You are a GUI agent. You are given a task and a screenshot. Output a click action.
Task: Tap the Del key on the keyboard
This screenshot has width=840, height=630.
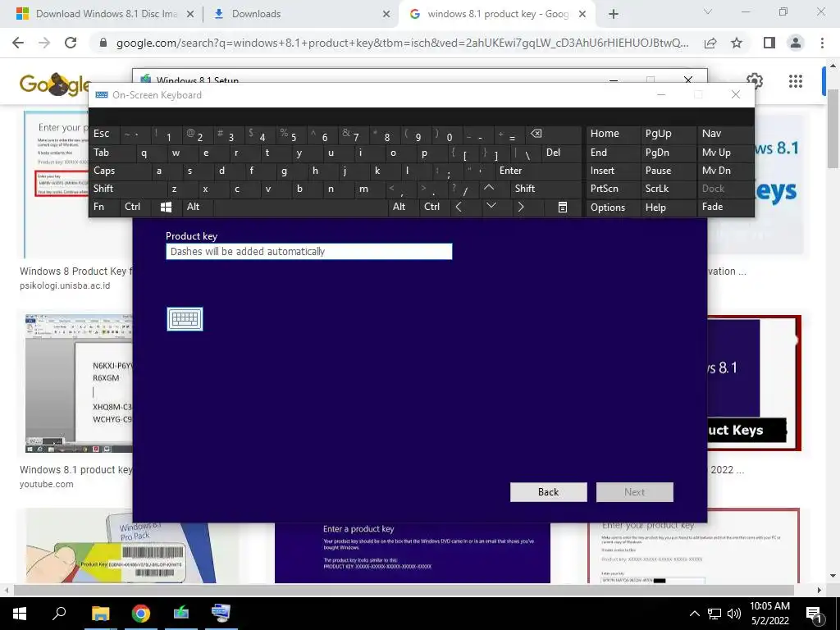point(561,153)
